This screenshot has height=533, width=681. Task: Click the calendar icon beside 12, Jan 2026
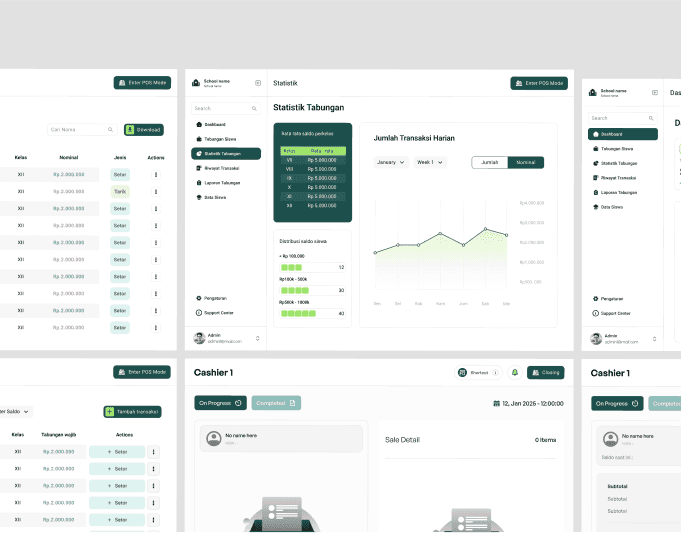pyautogui.click(x=496, y=404)
